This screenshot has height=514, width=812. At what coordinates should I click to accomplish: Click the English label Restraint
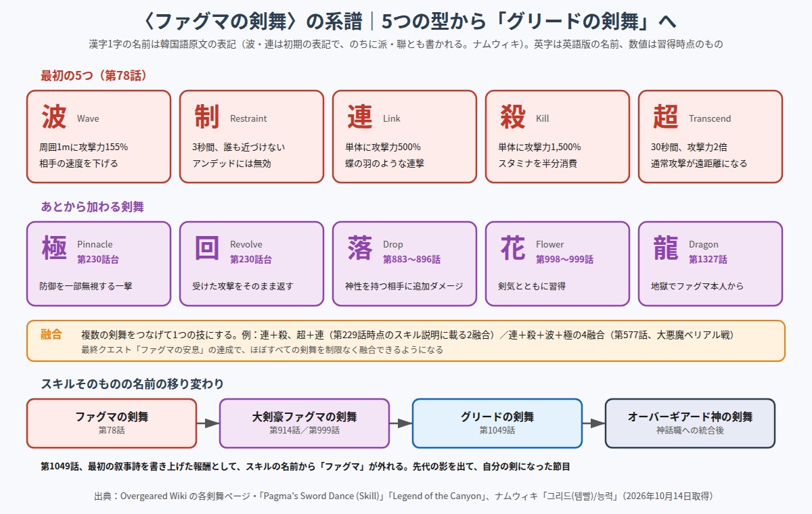248,118
